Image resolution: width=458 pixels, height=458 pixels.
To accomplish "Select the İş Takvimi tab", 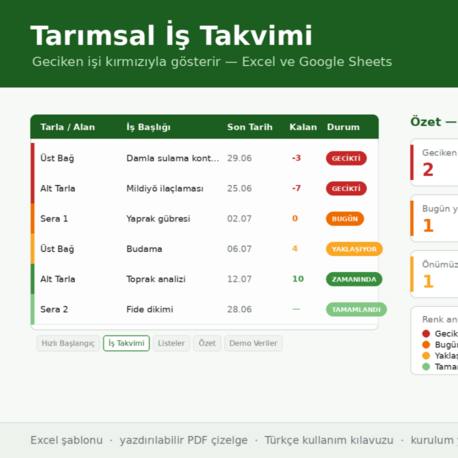I will tap(126, 343).
